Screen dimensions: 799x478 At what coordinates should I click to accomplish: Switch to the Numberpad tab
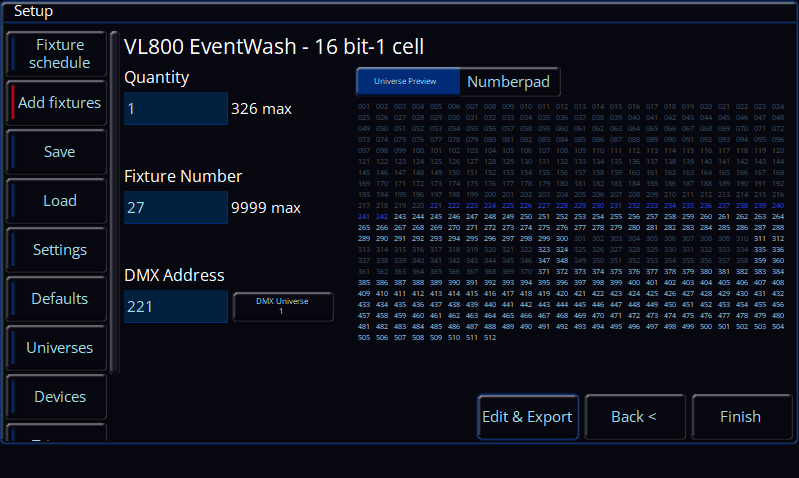[509, 82]
